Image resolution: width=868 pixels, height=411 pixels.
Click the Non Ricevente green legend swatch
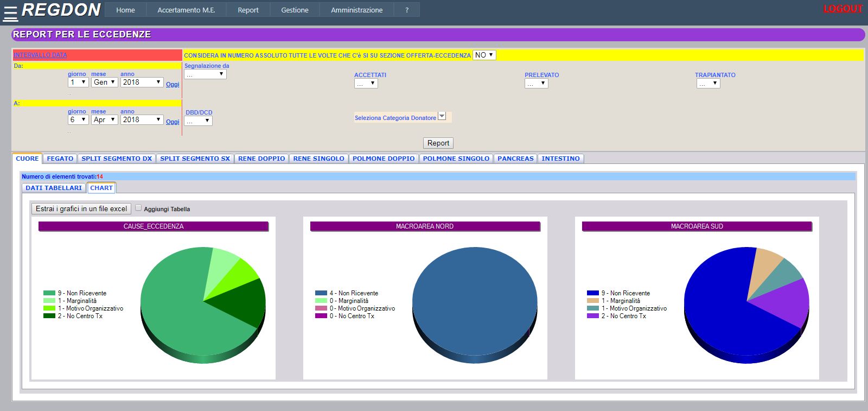point(49,293)
